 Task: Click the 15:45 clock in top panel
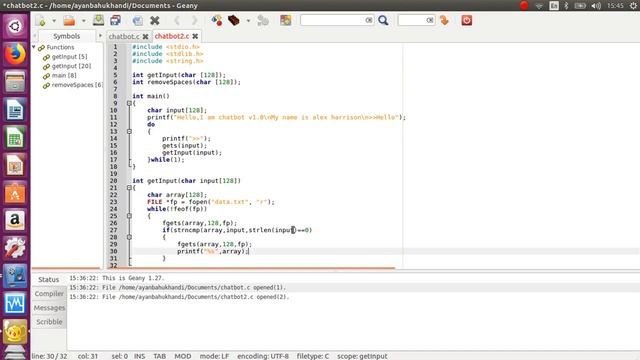click(615, 5)
